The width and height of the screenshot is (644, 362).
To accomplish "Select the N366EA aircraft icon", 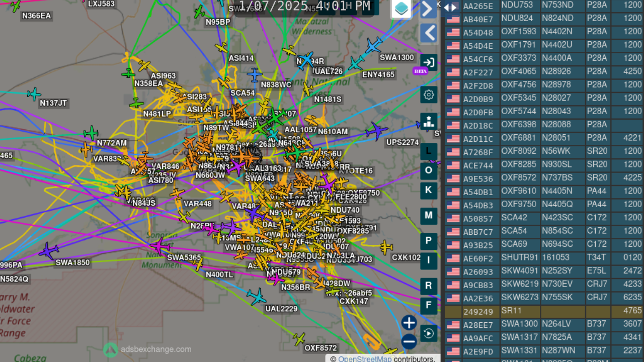I will coord(16,6).
